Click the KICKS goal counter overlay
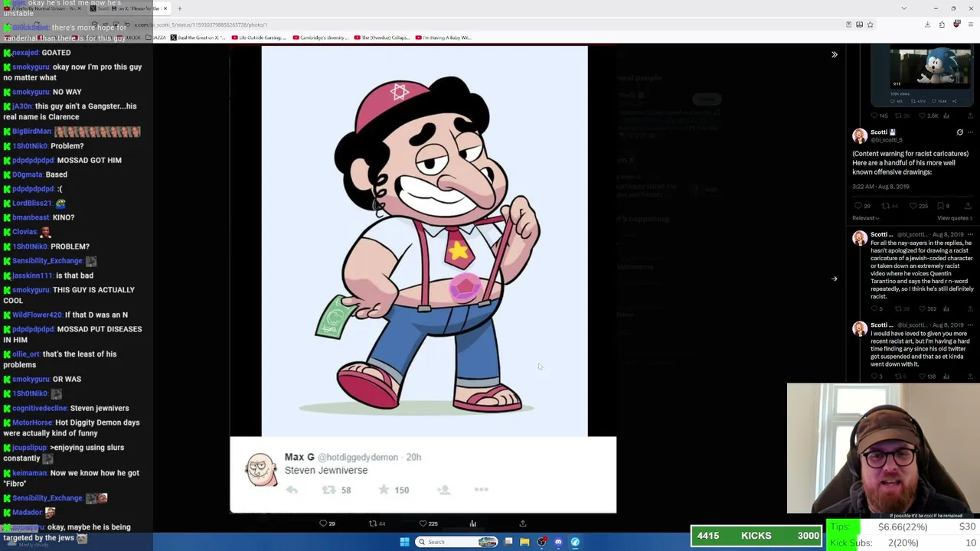The image size is (980, 551). pos(756,536)
